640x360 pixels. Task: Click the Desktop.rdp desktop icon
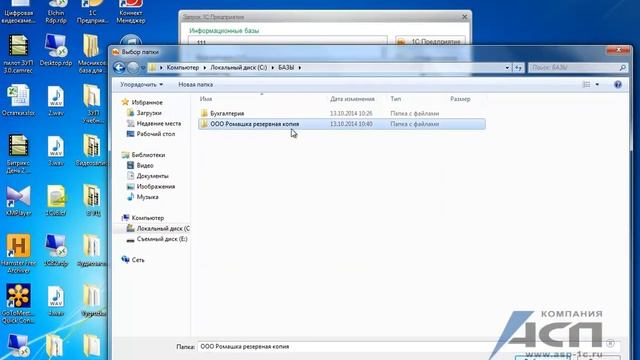click(x=56, y=51)
